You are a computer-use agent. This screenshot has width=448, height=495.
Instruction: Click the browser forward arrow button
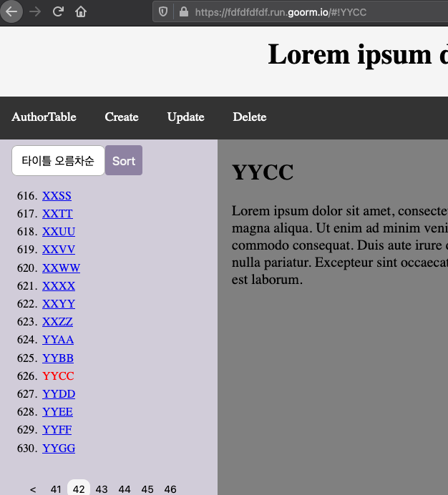point(35,12)
